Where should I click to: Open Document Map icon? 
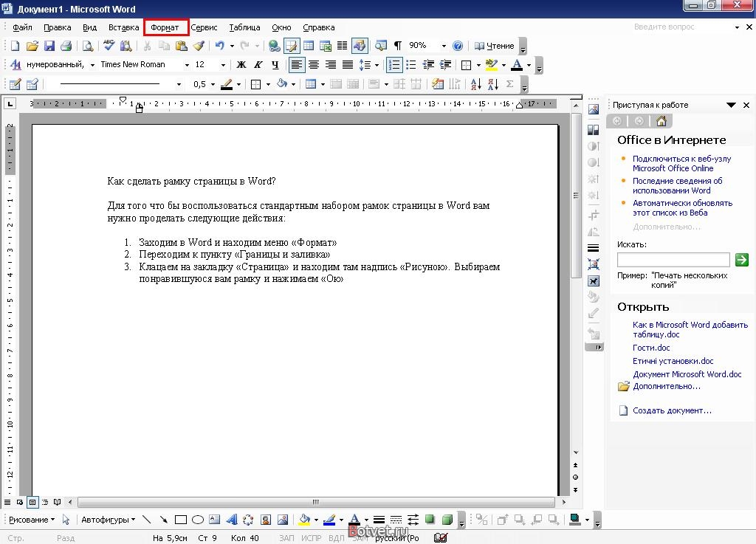pyautogui.click(x=381, y=46)
